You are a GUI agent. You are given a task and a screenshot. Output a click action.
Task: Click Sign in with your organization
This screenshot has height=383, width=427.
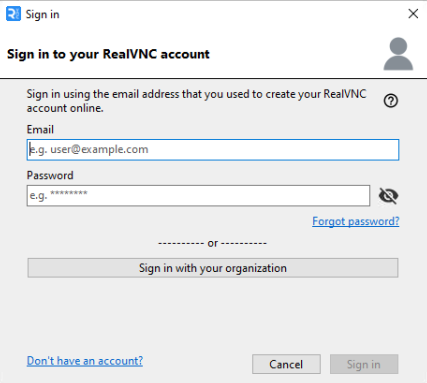pyautogui.click(x=213, y=268)
